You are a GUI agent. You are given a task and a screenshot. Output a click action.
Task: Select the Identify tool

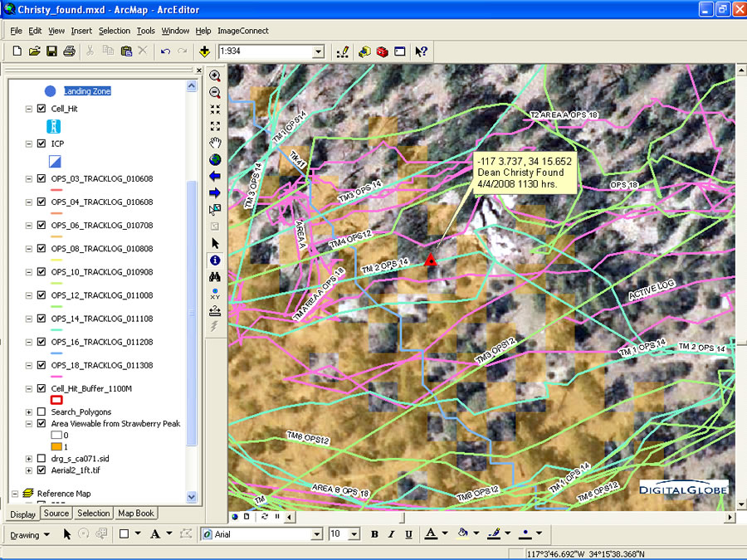click(215, 260)
